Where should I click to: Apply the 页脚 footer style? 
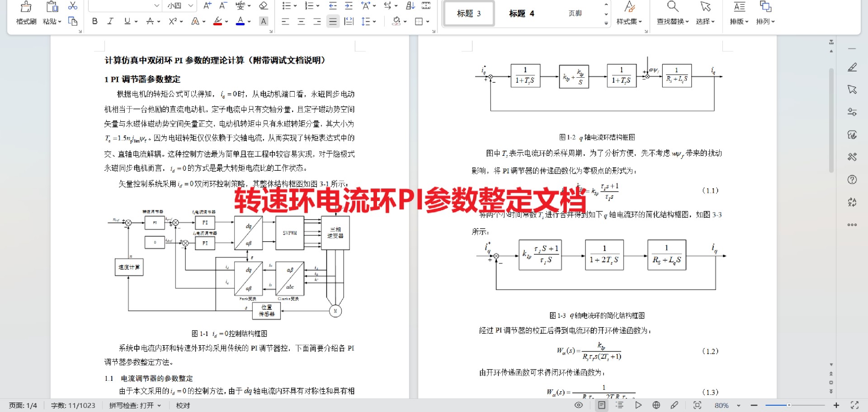[x=575, y=14]
